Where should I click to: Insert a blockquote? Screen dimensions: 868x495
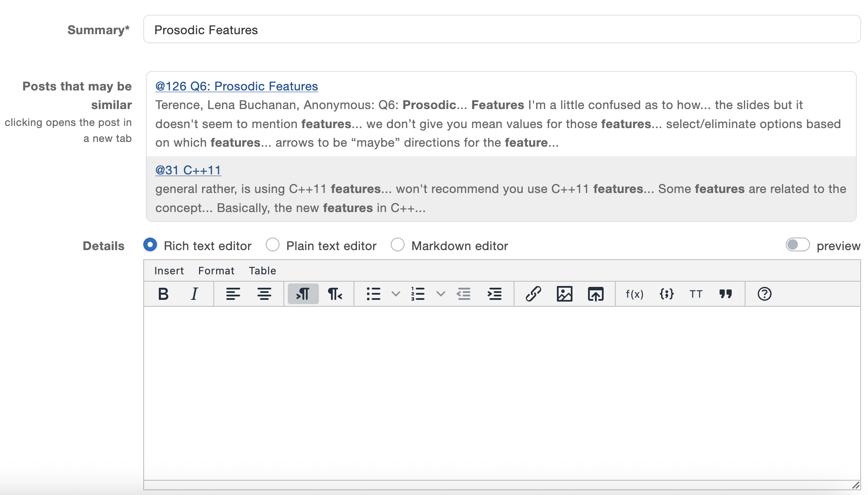click(726, 294)
